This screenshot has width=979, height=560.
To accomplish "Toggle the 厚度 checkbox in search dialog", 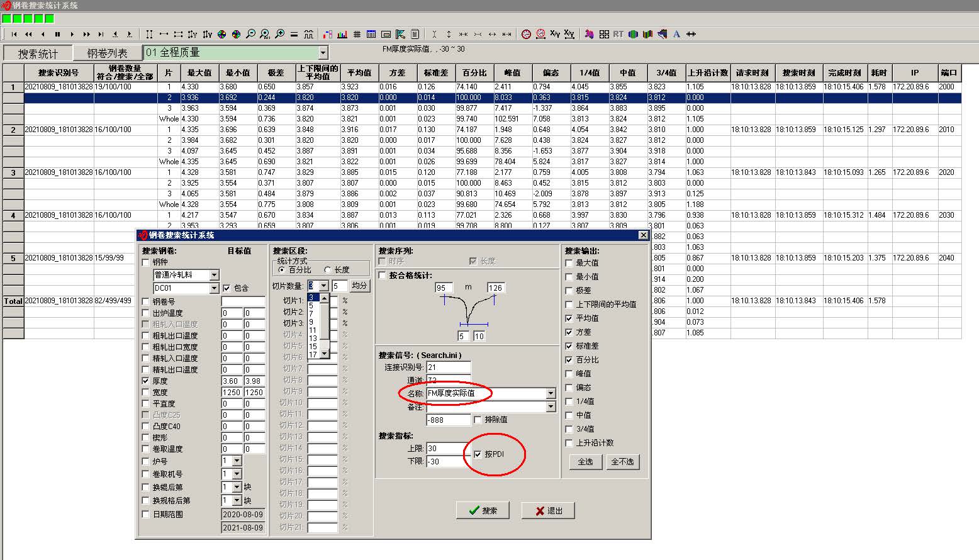I will (146, 381).
